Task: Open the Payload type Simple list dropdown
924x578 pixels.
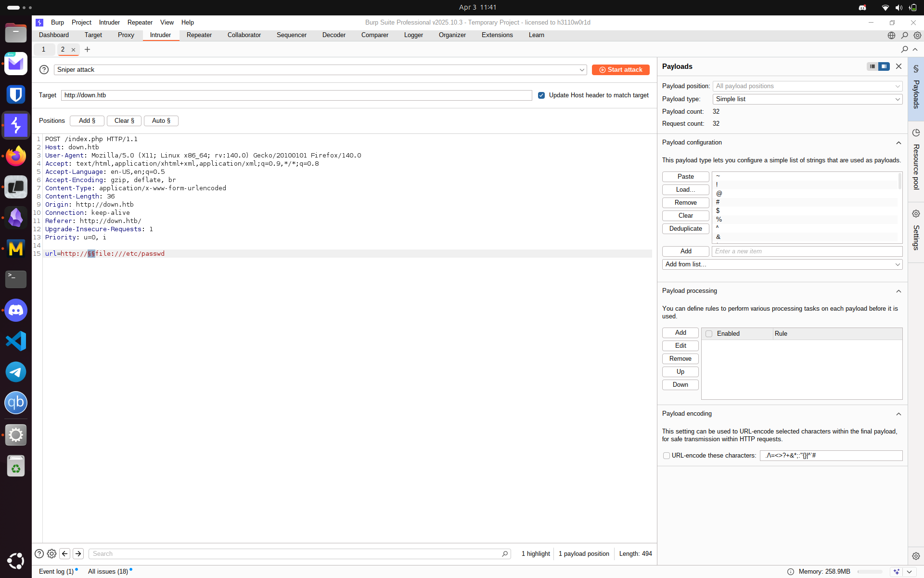Action: point(807,99)
